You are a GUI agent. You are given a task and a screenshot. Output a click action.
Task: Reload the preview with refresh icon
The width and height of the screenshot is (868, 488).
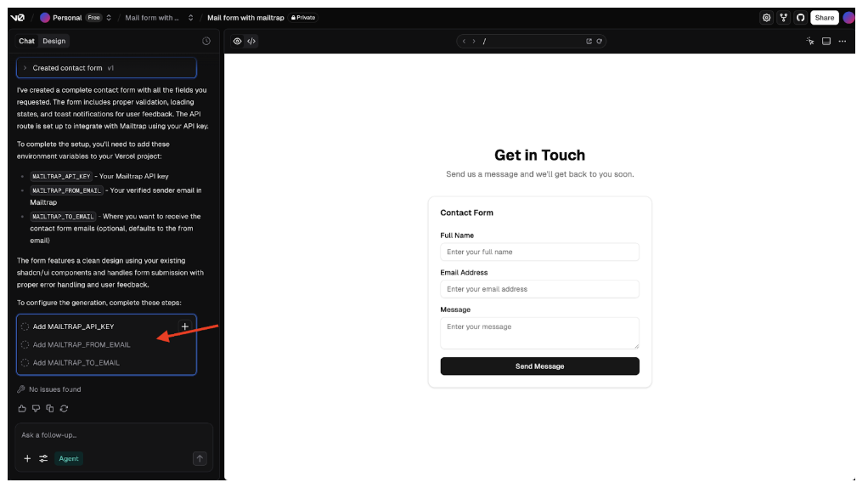[x=600, y=41]
